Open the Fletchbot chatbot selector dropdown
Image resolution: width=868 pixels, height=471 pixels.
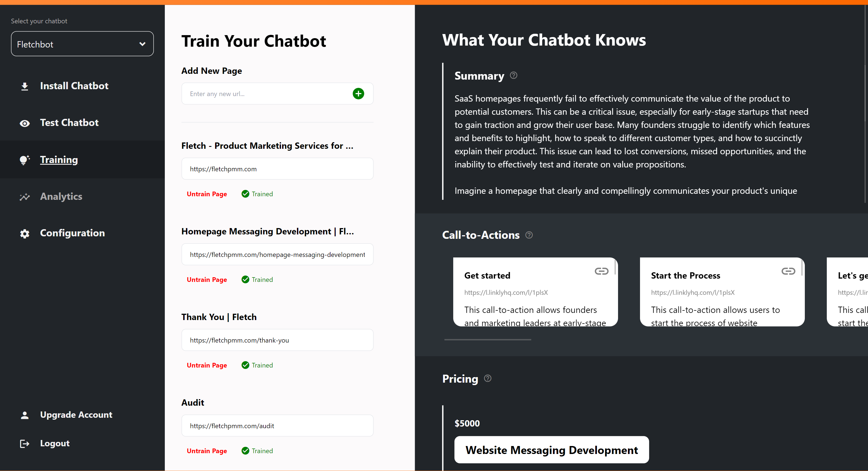coord(82,44)
